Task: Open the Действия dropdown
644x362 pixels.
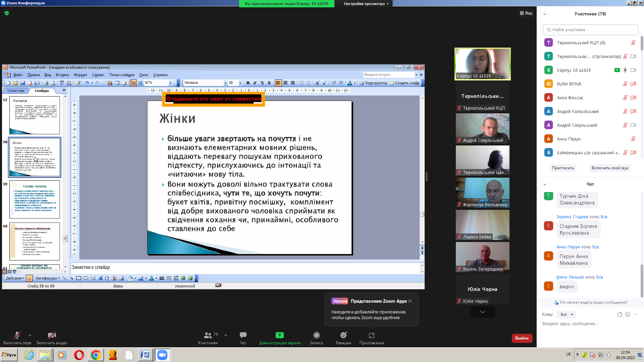Action: click(15, 278)
